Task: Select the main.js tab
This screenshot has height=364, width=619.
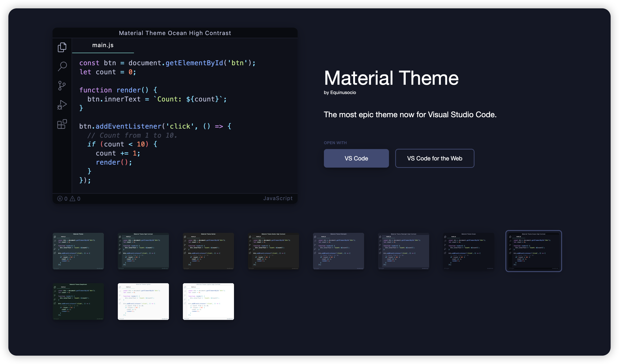Action: tap(103, 45)
